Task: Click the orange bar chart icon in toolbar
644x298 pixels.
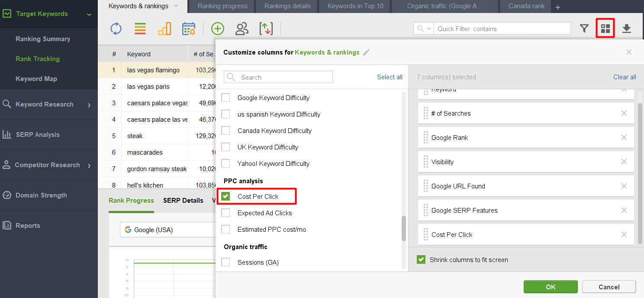Action: (x=164, y=29)
